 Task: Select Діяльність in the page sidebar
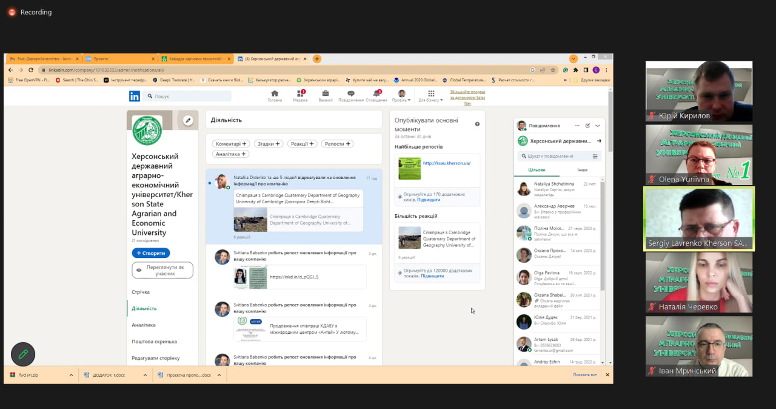click(x=144, y=308)
